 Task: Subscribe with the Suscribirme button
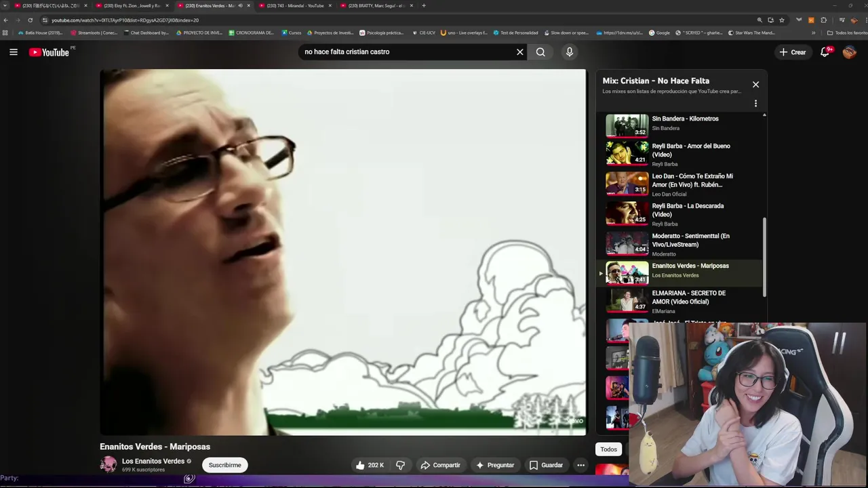[225, 465]
